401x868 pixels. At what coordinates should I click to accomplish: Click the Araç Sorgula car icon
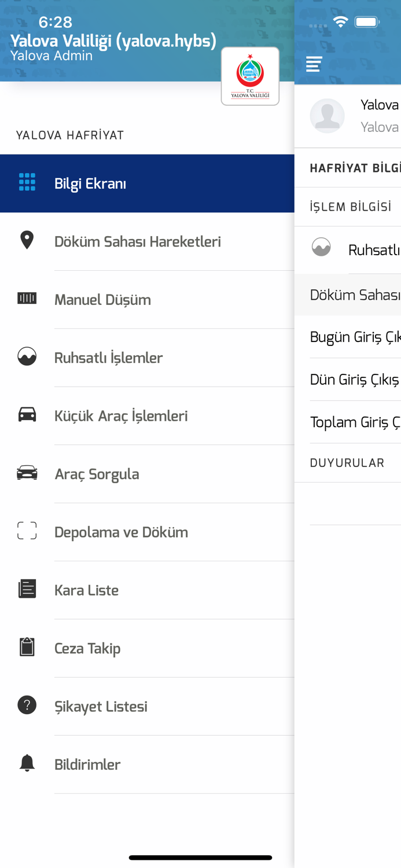[27, 472]
